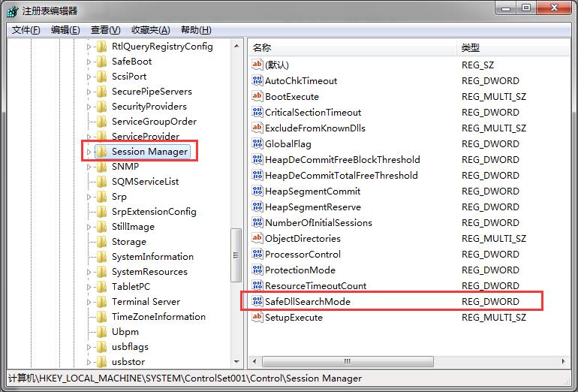The width and height of the screenshot is (578, 392).
Task: Select the ServiceGroupOrder key
Action: click(x=154, y=122)
